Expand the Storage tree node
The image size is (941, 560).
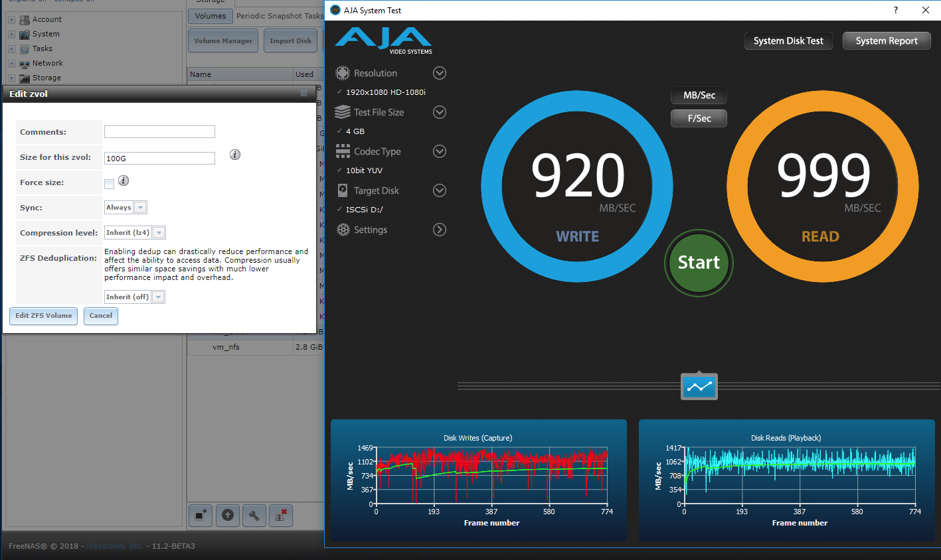pyautogui.click(x=11, y=78)
